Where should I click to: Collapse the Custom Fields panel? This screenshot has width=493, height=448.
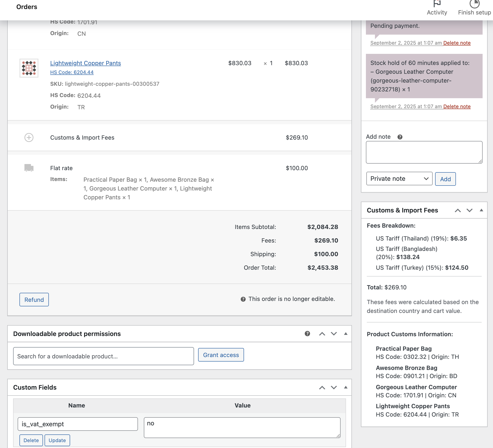(345, 388)
